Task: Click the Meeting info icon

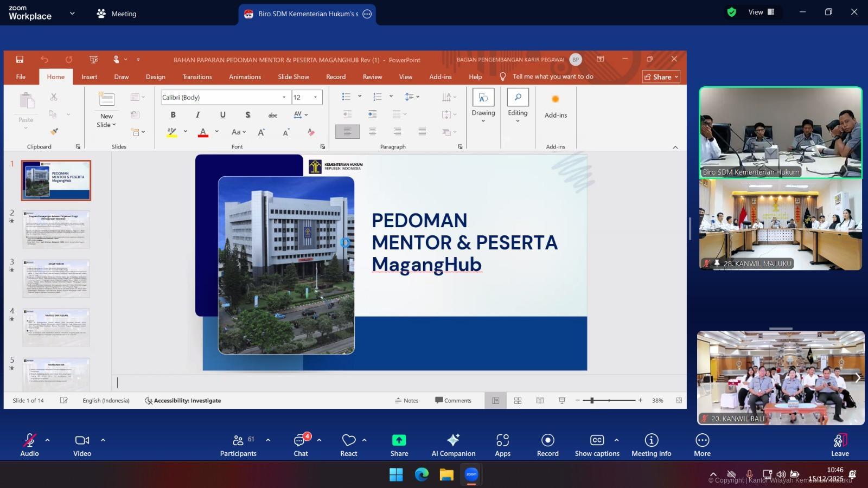Action: click(651, 445)
